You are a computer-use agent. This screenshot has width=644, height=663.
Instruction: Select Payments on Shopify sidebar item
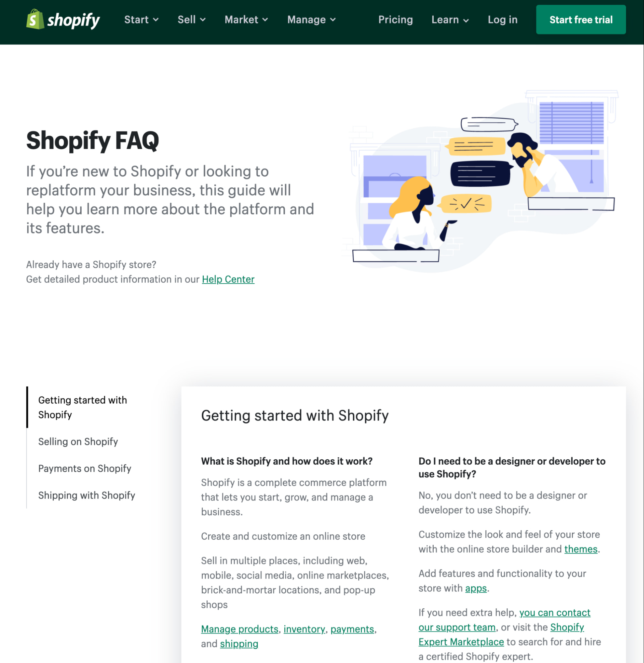tap(85, 468)
